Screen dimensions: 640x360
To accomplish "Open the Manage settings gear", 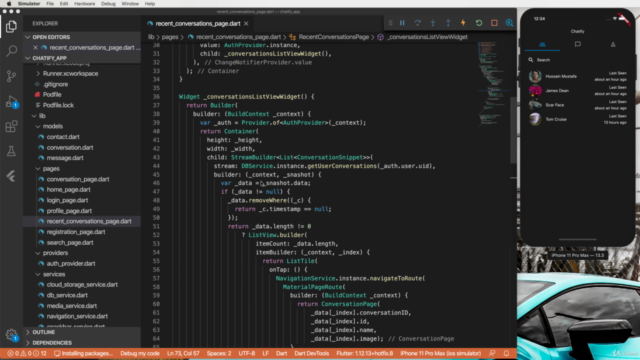I will (x=11, y=335).
